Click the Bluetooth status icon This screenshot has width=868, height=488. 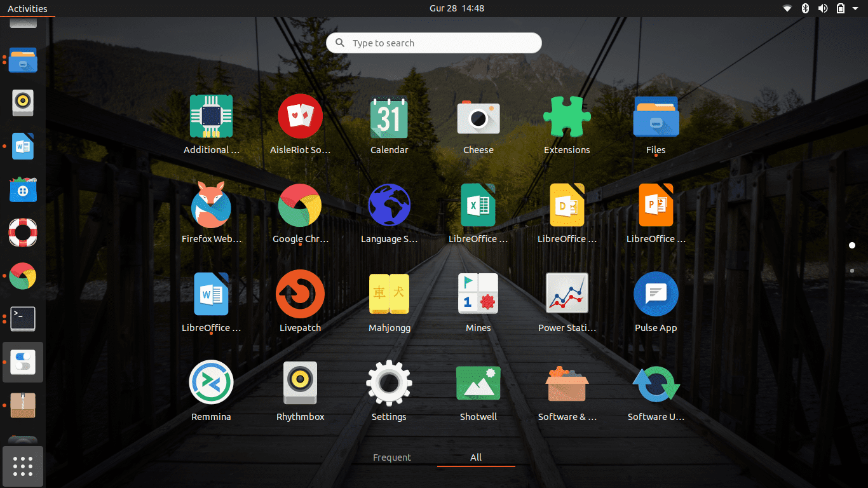coord(805,8)
